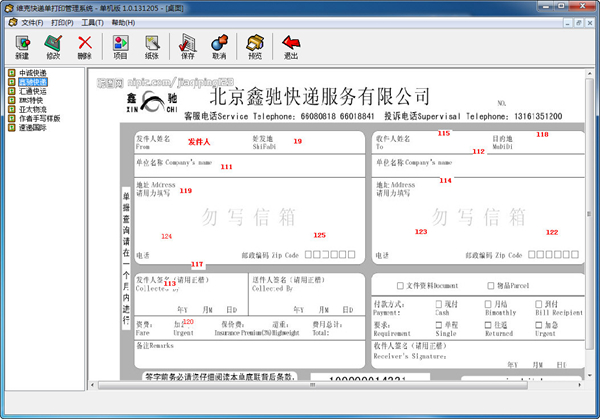Viewport: 600px width, 419px height.
Task: Check the 加急 Urgent requirement box
Action: [x=538, y=325]
